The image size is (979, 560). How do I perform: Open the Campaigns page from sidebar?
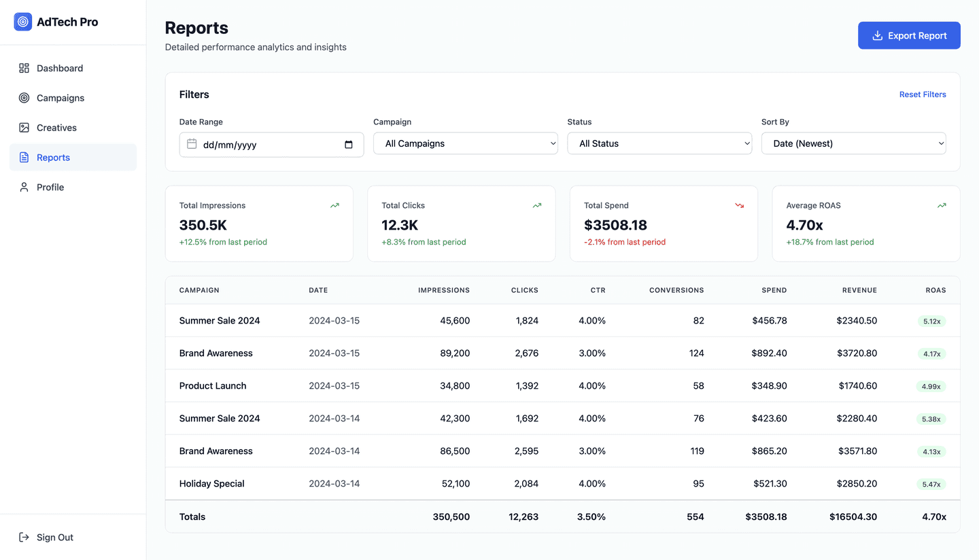tap(61, 98)
